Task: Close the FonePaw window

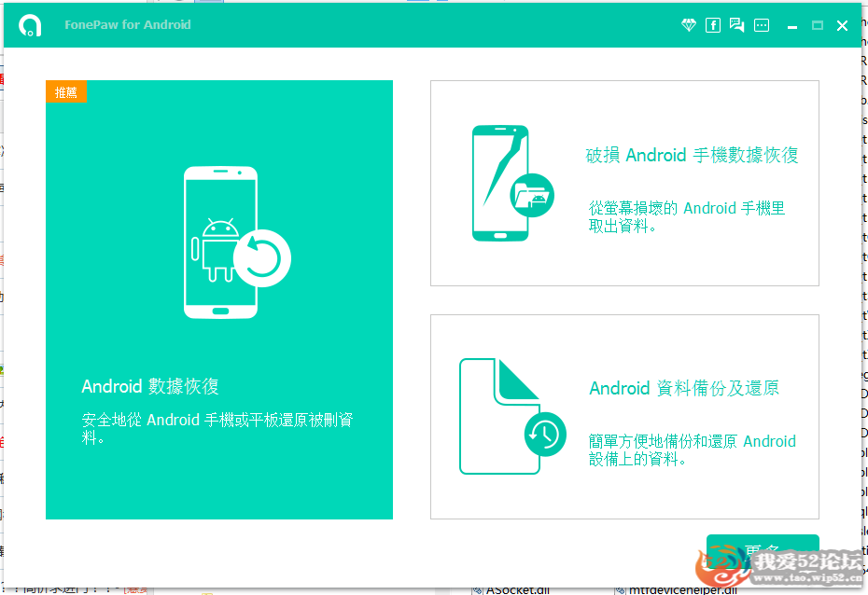Action: (842, 25)
